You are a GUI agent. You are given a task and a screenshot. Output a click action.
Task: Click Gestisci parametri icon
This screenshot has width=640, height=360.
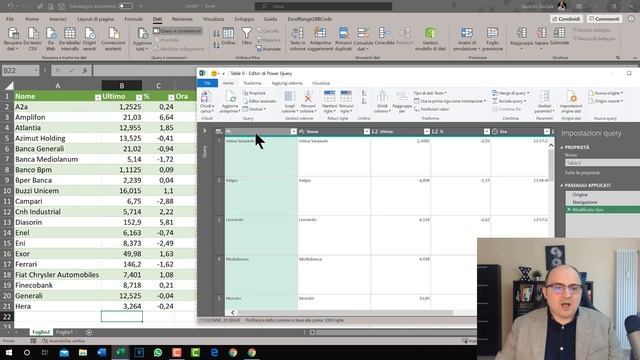click(544, 102)
